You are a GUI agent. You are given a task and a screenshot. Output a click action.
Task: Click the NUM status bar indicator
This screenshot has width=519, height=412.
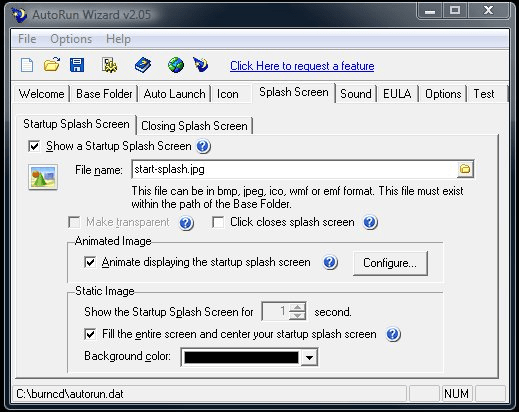coord(456,394)
